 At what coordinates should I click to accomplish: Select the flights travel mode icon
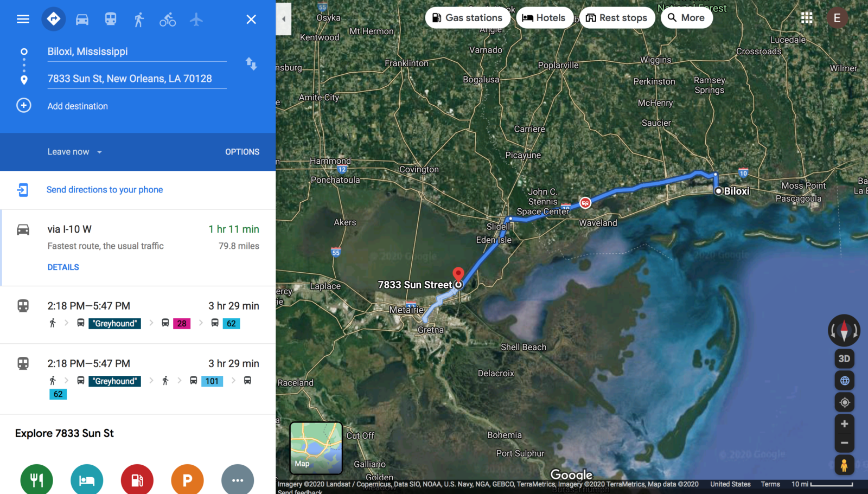196,20
